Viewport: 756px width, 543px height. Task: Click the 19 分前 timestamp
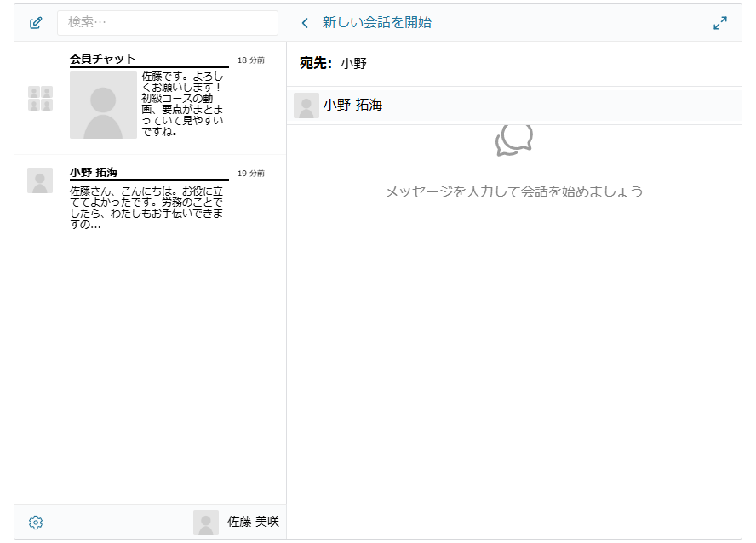click(250, 174)
